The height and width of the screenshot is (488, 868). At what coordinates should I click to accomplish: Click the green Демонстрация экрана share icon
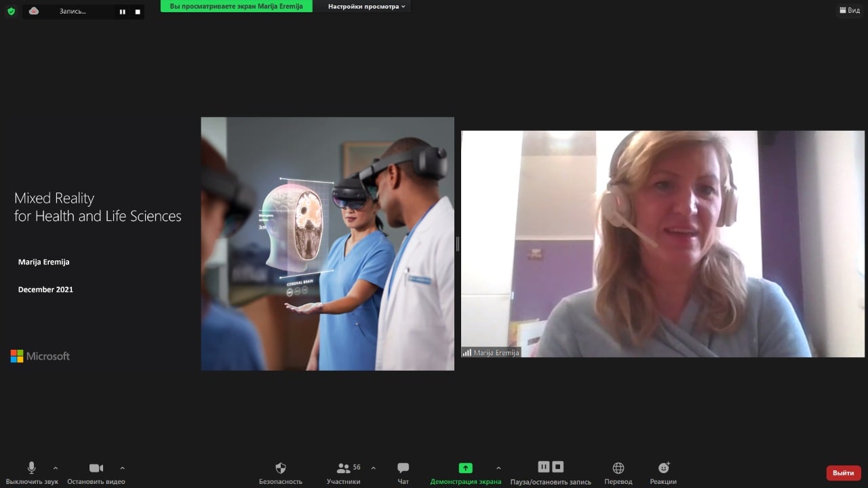(x=465, y=468)
